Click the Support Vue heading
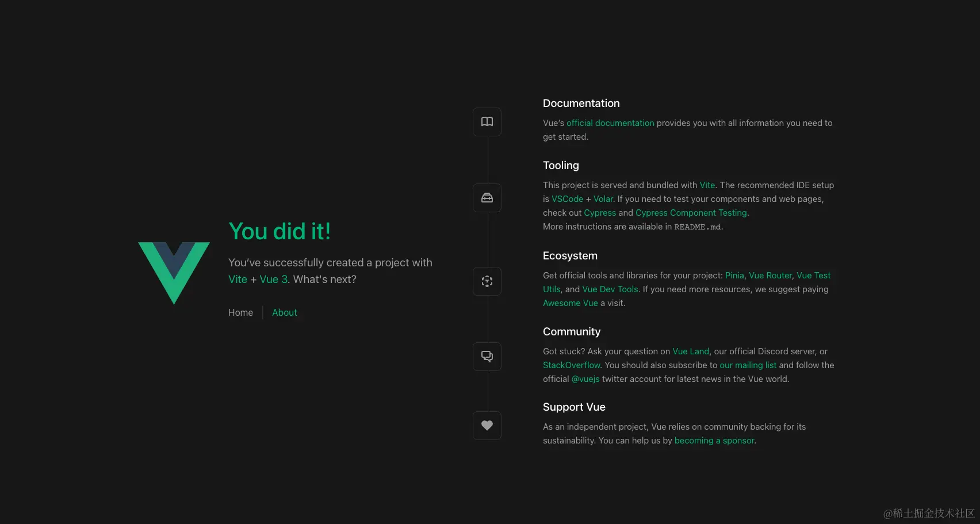Image resolution: width=980 pixels, height=524 pixels. click(574, 407)
